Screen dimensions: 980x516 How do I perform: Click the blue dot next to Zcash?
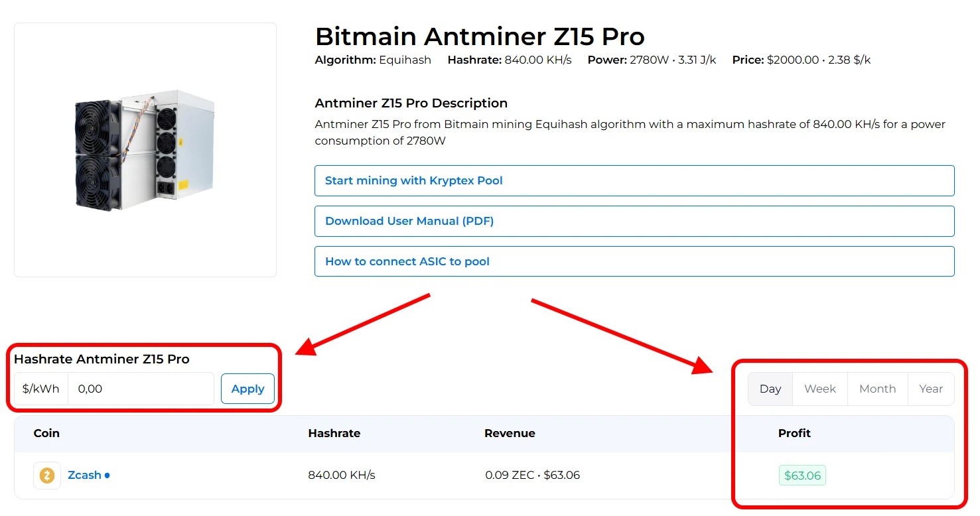(107, 476)
